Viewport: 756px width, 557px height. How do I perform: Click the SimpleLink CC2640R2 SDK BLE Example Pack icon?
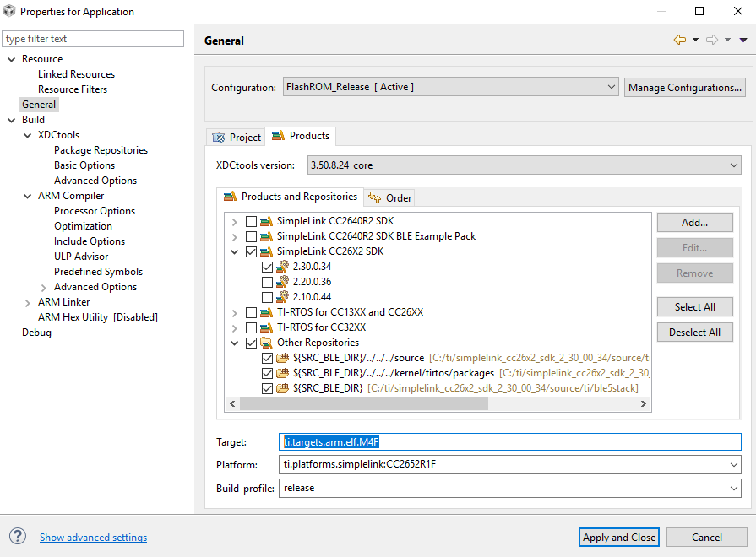click(266, 236)
